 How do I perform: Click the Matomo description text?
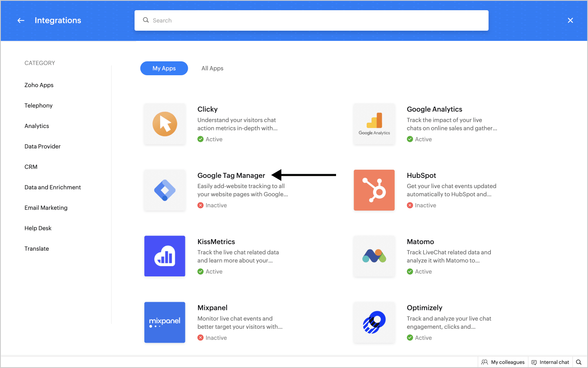tap(449, 256)
